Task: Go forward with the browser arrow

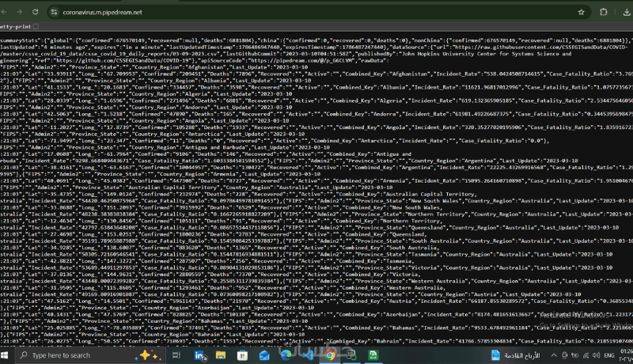Action: point(19,12)
